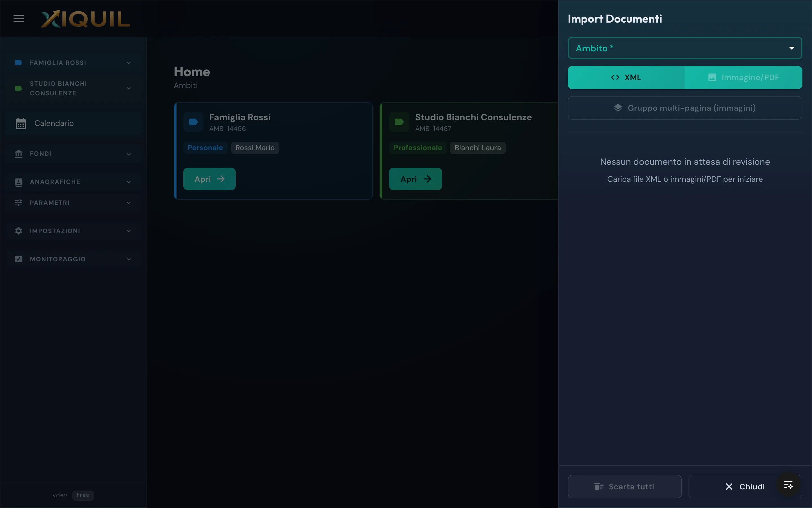Switch import mode to Immagine/PDF
The width and height of the screenshot is (812, 508).
tap(743, 78)
